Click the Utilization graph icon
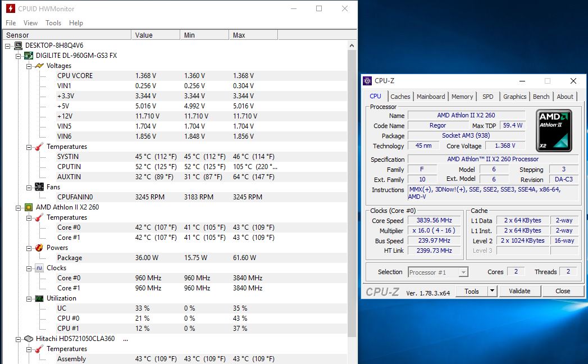Screen dimensions: 588x364 point(39,298)
